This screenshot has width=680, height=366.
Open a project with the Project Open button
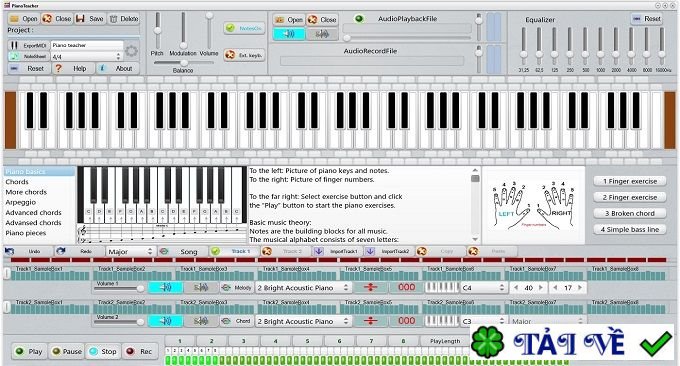click(24, 19)
